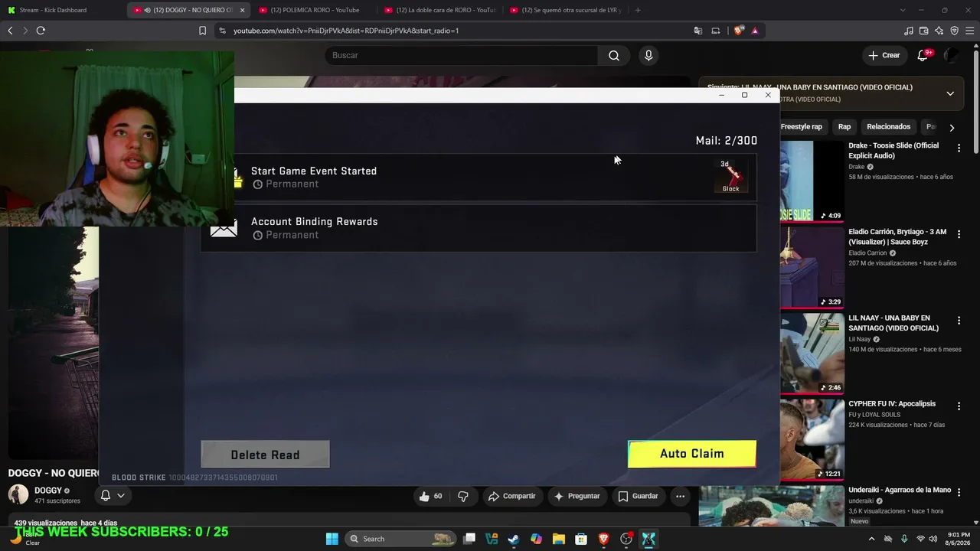Open the media playlist music note icon

coord(909,31)
